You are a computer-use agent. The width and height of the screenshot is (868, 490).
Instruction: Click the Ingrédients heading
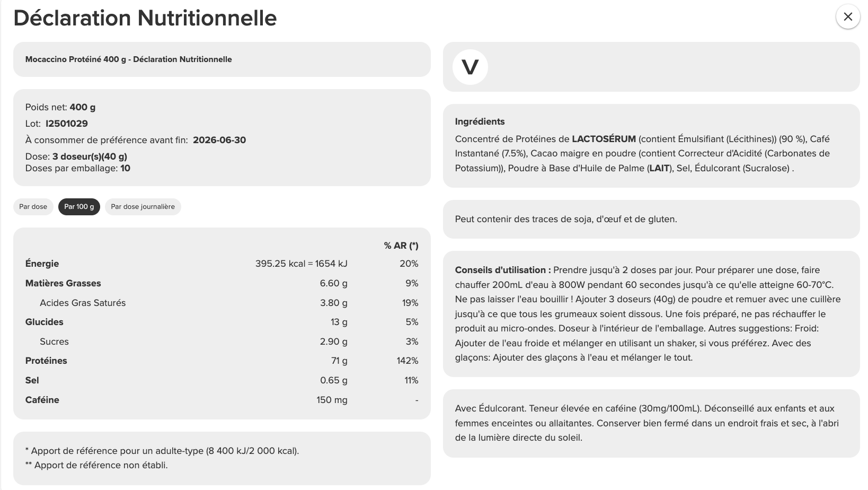(x=480, y=121)
